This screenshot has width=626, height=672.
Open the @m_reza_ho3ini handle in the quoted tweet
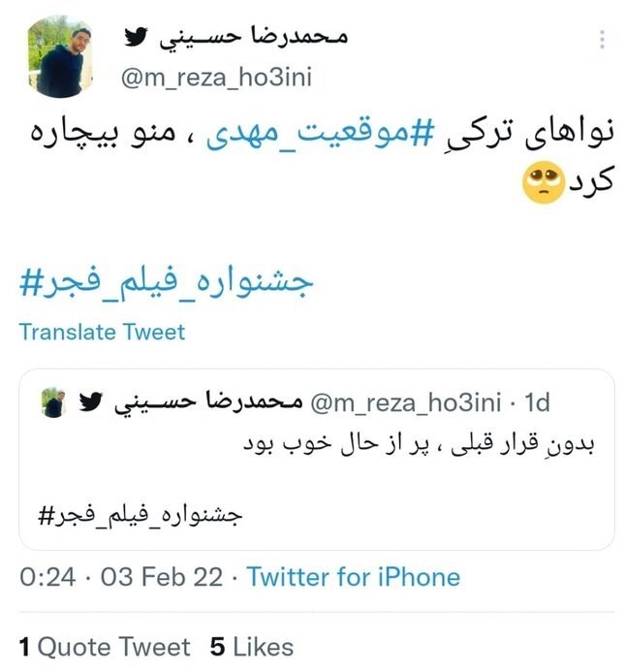[405, 402]
